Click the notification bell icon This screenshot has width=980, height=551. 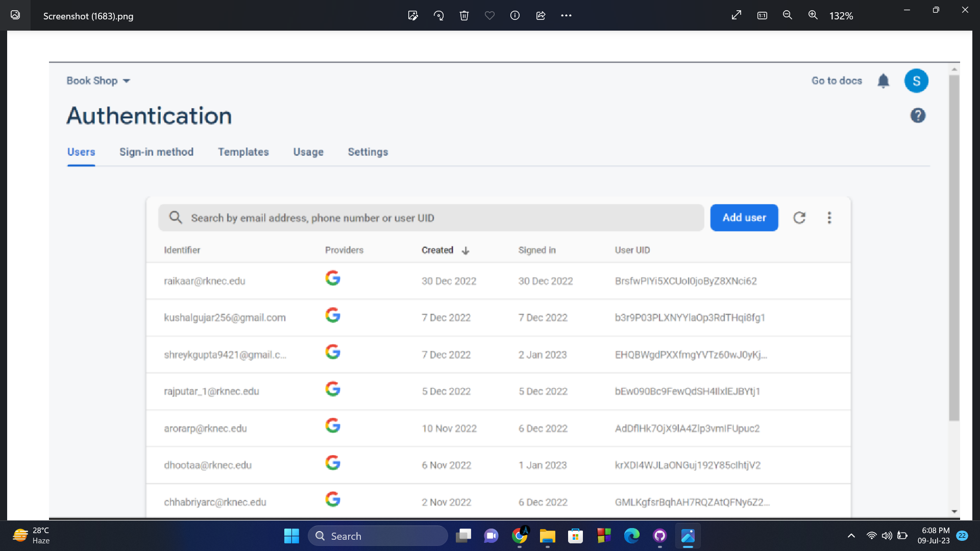point(884,81)
